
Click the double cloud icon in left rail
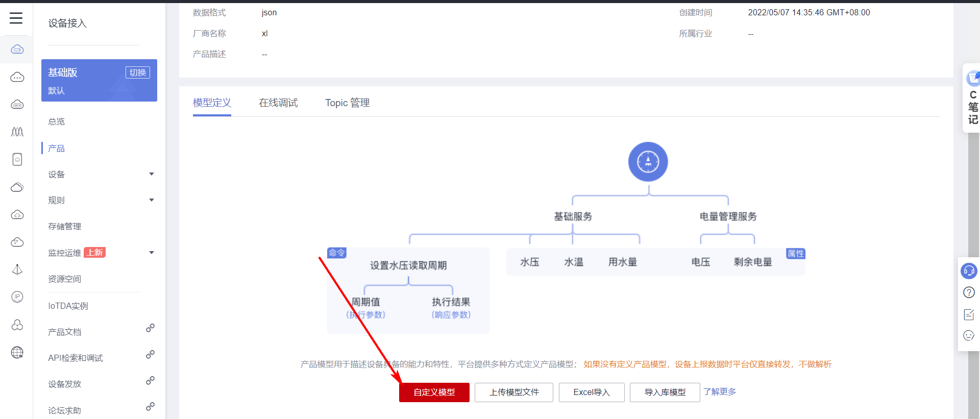tap(17, 187)
